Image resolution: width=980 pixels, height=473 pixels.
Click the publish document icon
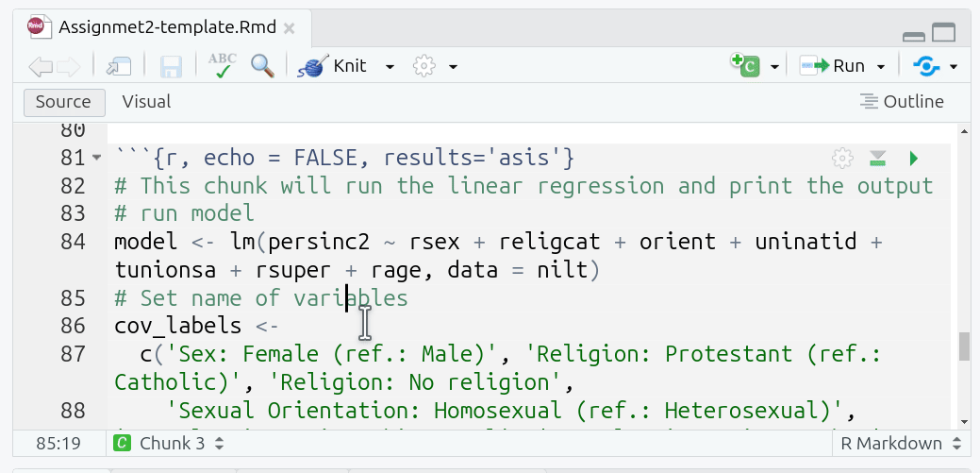(x=926, y=66)
